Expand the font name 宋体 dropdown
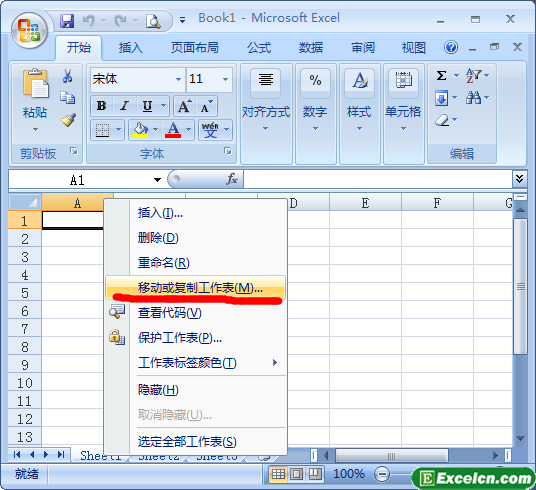The image size is (536, 490). tap(178, 79)
